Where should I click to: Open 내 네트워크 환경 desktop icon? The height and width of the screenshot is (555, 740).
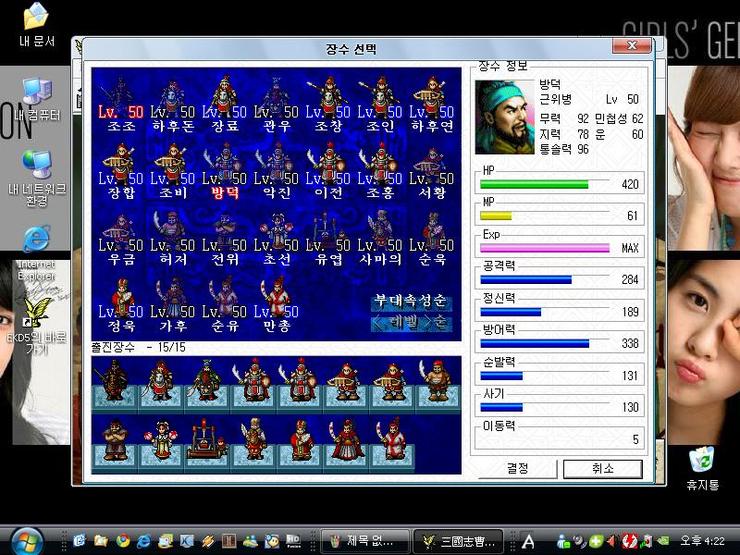[x=36, y=178]
